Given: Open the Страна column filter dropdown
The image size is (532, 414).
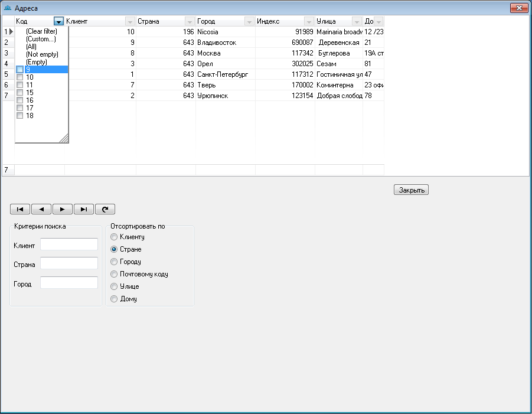Looking at the screenshot, I should coord(190,21).
